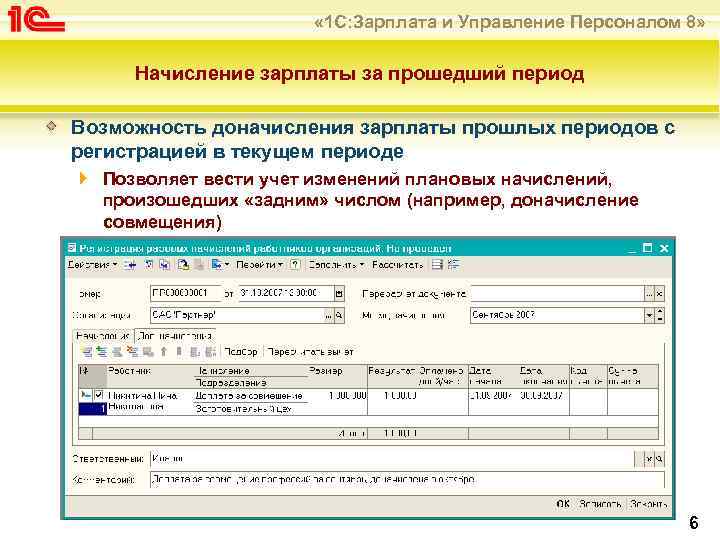
Task: Click the sort descending icon
Action: click(x=210, y=352)
